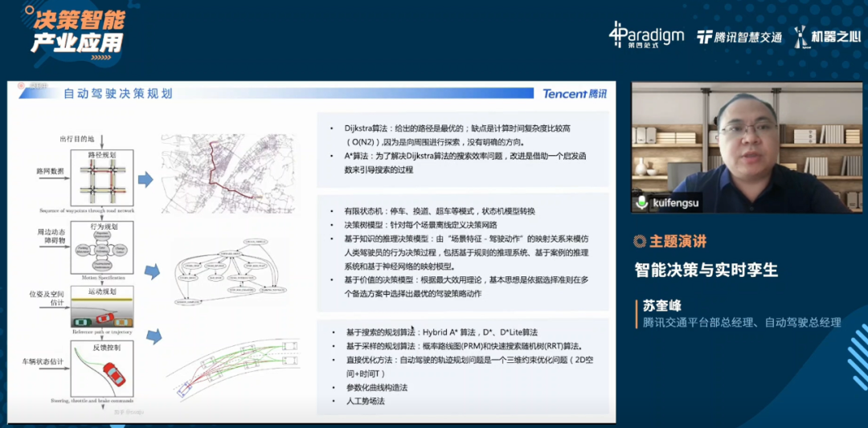868x428 pixels.
Task: Click the Tencent 腾讯 logo on the slide
Action: coord(574,94)
